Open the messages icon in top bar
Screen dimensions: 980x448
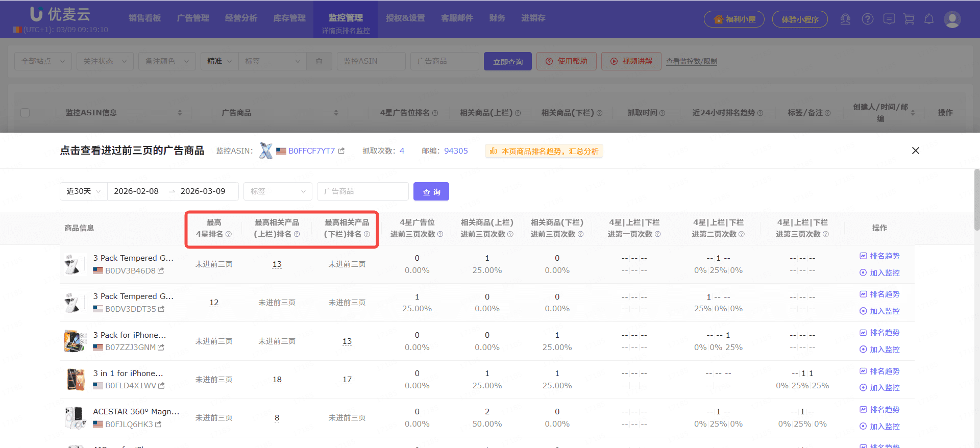click(889, 19)
